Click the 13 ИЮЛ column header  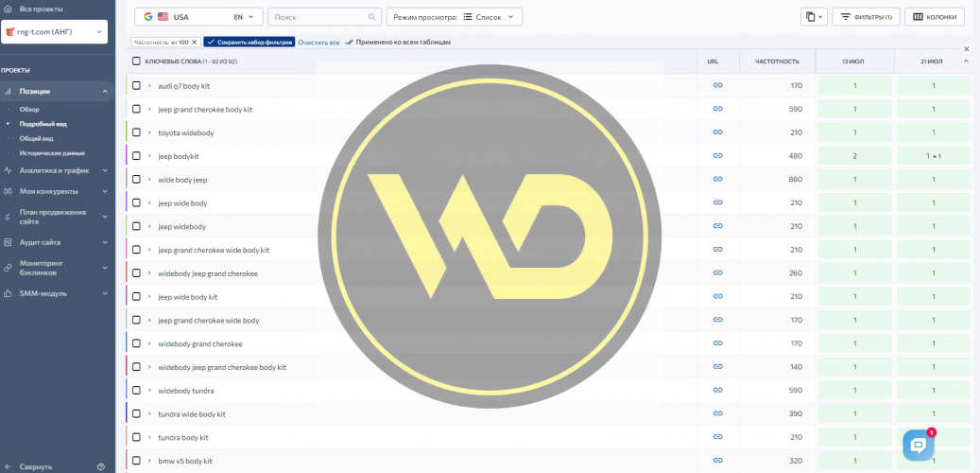[x=854, y=61]
